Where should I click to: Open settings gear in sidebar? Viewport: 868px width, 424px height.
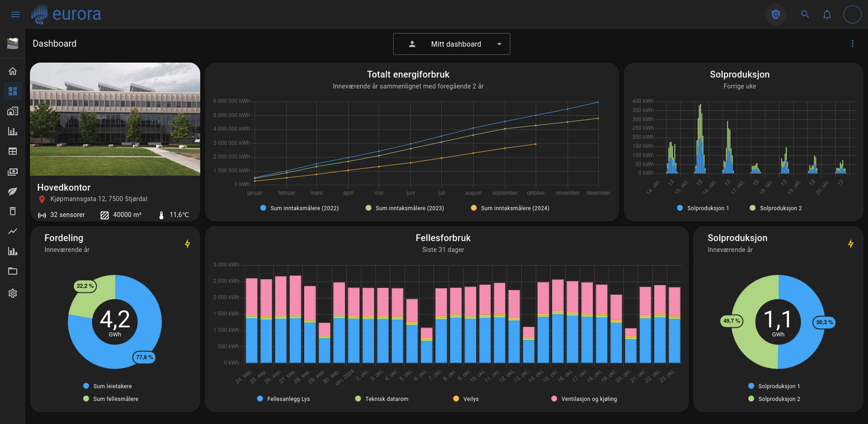point(12,293)
